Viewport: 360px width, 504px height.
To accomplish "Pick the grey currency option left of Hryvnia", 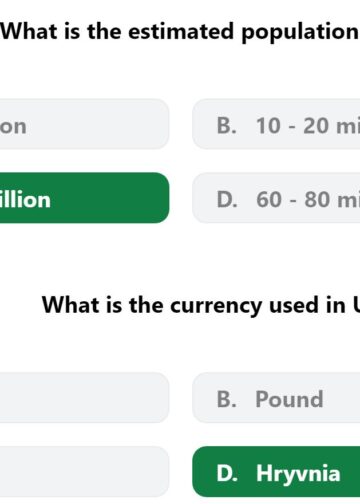I will (x=84, y=472).
